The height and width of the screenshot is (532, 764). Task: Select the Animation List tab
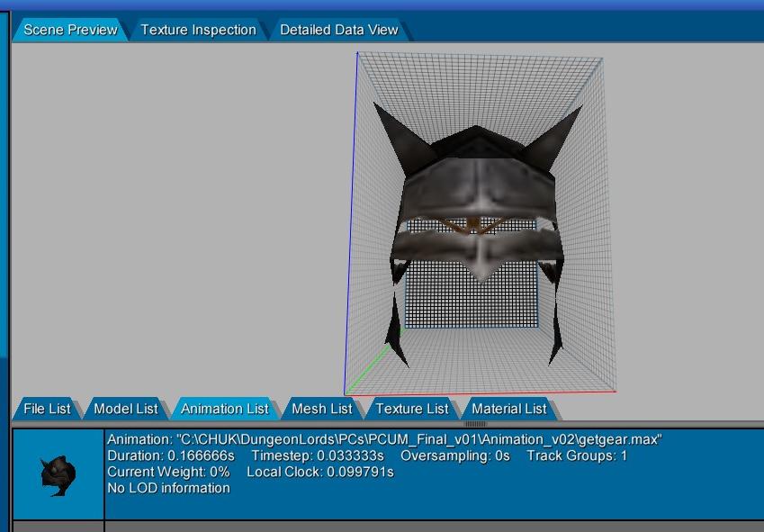point(225,409)
